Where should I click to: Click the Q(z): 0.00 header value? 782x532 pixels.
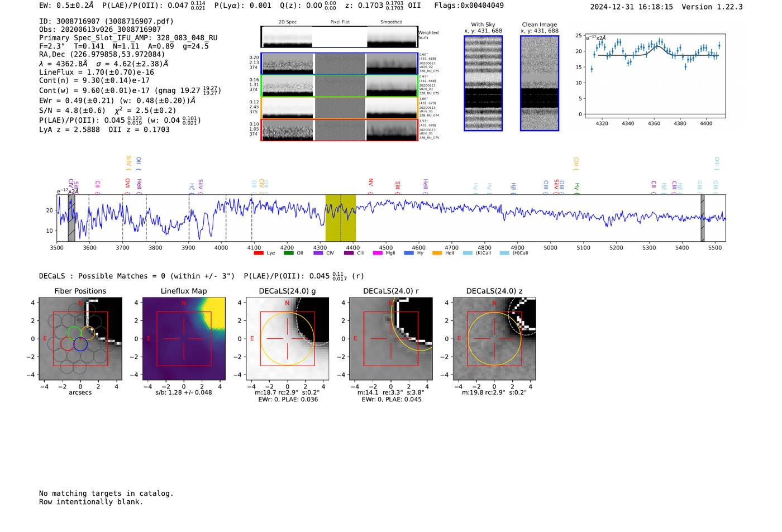click(x=308, y=6)
